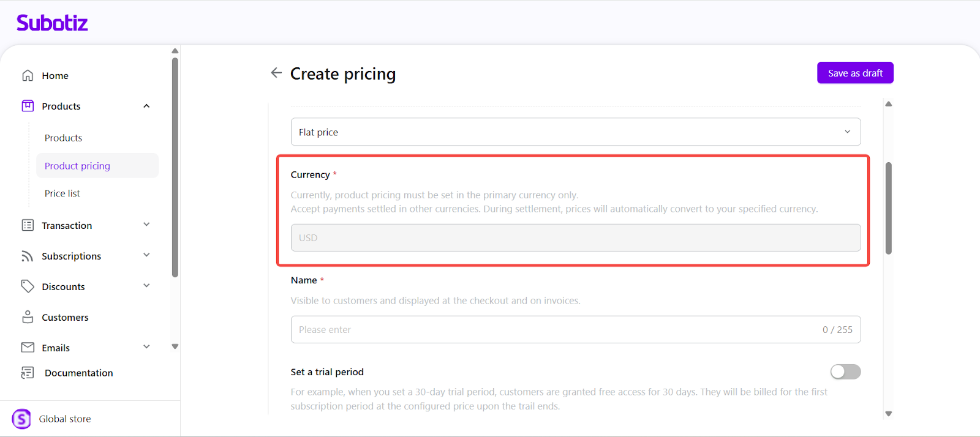Expand the Discounts menu chevron
The width and height of the screenshot is (980, 437).
click(146, 286)
